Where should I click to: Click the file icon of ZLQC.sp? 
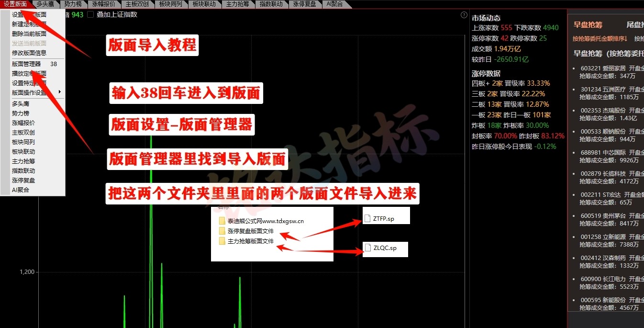[367, 248]
